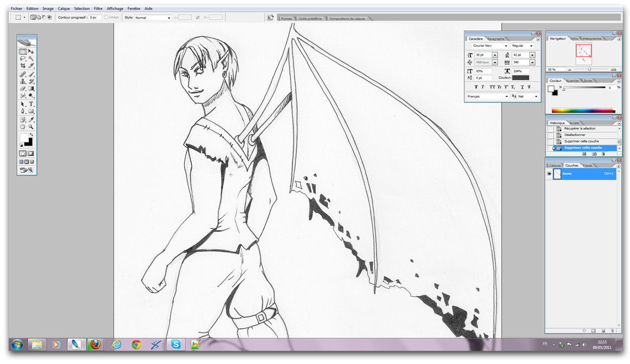Click the history panel trash icon

coord(603,154)
